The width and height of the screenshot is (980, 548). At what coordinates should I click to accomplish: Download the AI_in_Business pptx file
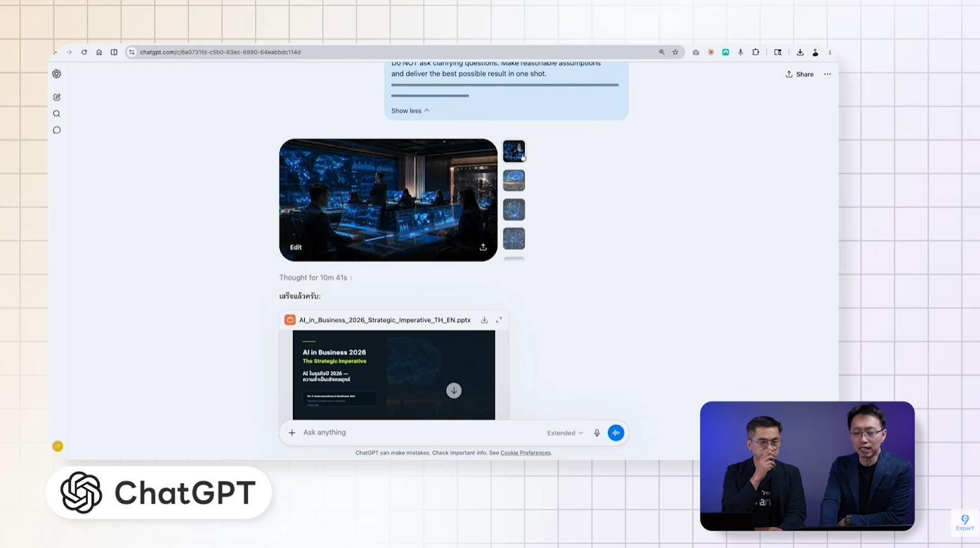[x=484, y=320]
